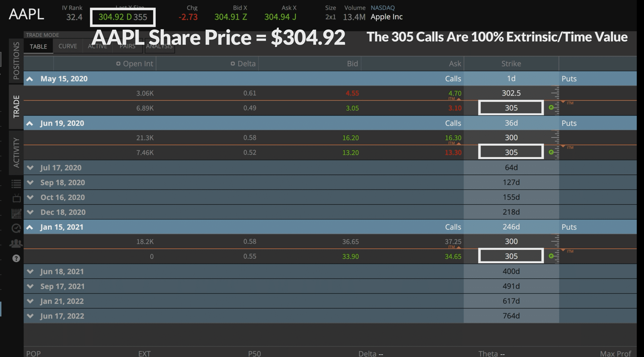
Task: Collapse the May 15, 2020 expiration
Action: coord(30,79)
